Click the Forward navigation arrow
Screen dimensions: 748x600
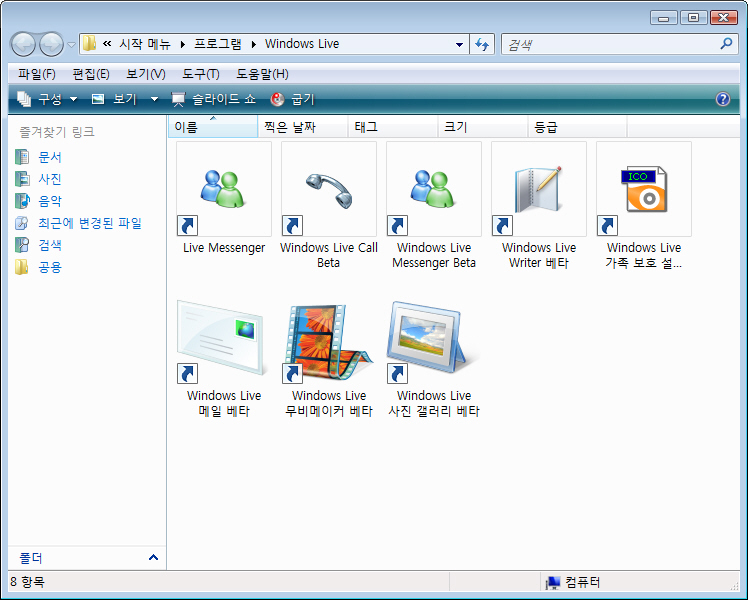(x=51, y=44)
